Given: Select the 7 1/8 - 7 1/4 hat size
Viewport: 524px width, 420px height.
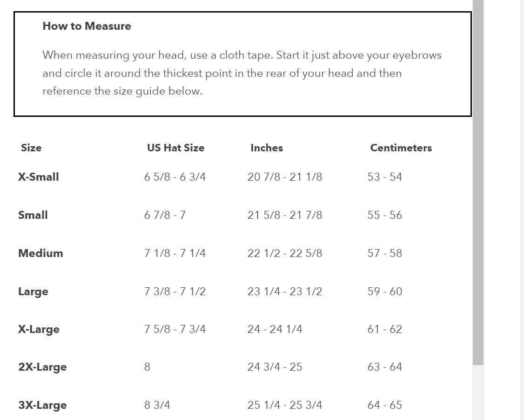Looking at the screenshot, I should (175, 253).
